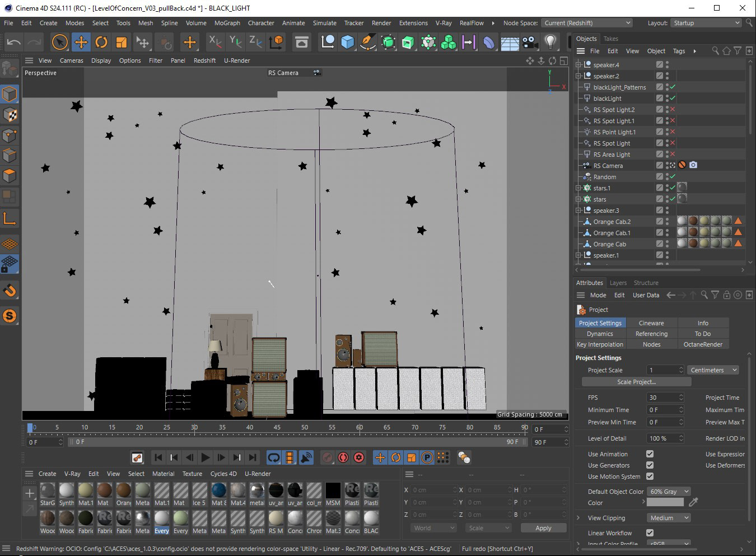Switch to the Layers tab
The height and width of the screenshot is (556, 756).
(x=618, y=283)
